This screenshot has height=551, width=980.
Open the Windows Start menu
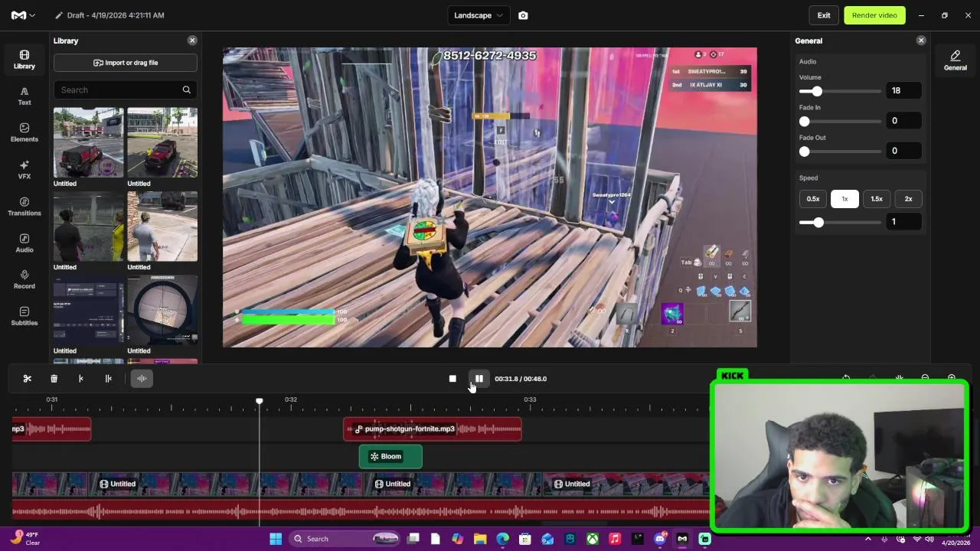[x=276, y=539]
